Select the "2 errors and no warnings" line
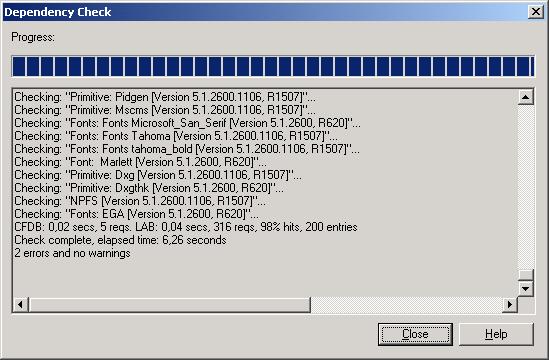The width and height of the screenshot is (549, 360). (x=72, y=253)
